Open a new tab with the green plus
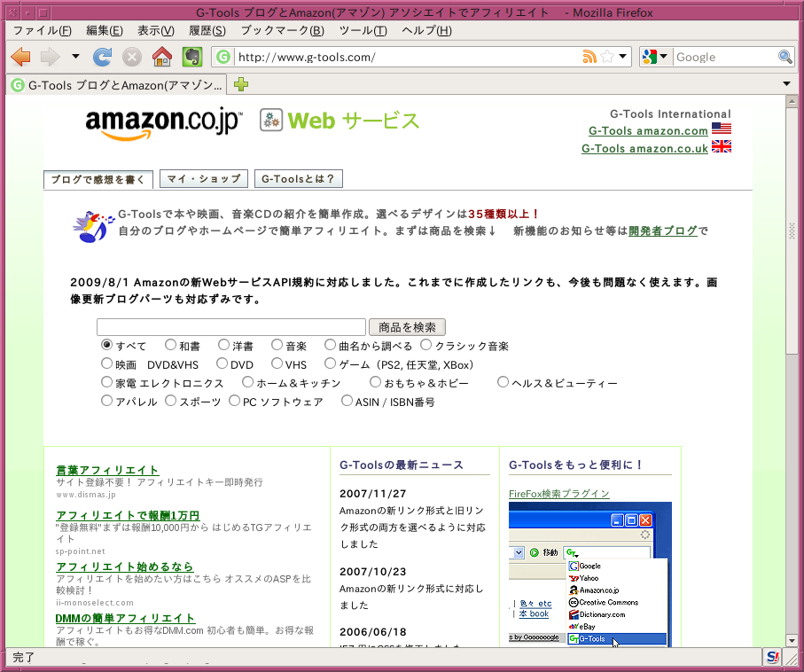The width and height of the screenshot is (804, 672). [x=241, y=84]
